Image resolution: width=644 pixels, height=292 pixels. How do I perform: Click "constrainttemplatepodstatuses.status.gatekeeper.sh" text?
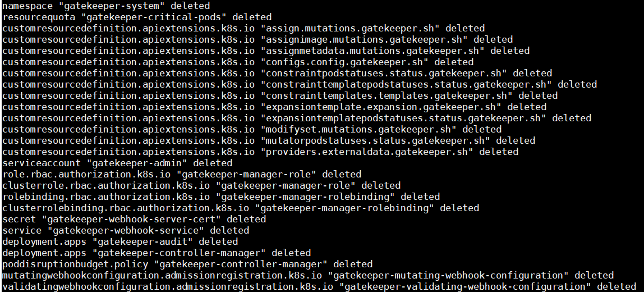tap(407, 84)
